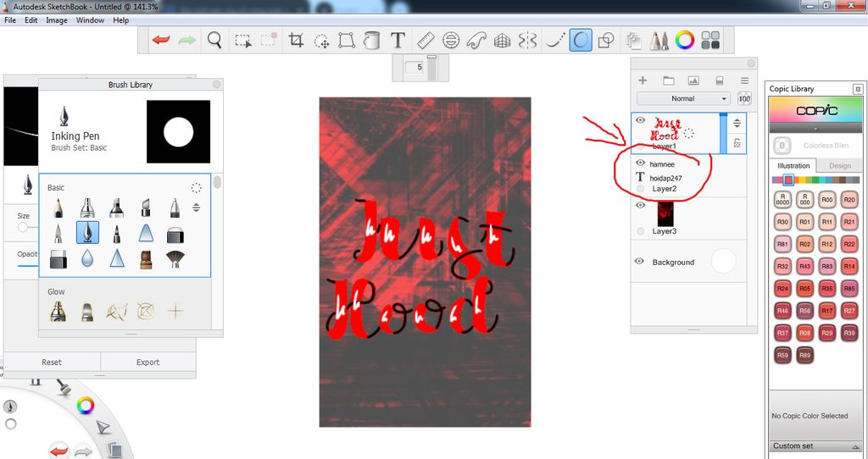Open the Window menu
Image resolution: width=868 pixels, height=459 pixels.
90,20
